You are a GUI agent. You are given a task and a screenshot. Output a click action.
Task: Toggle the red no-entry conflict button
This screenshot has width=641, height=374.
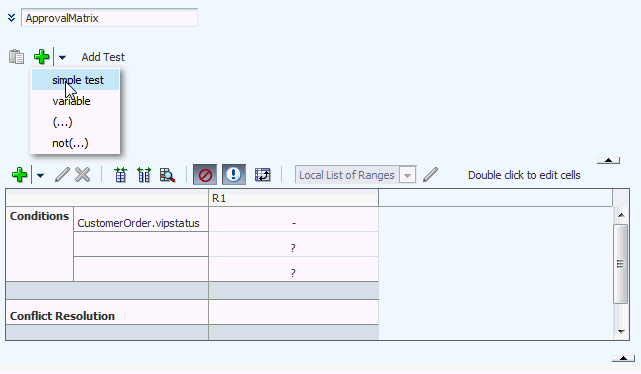pyautogui.click(x=205, y=175)
